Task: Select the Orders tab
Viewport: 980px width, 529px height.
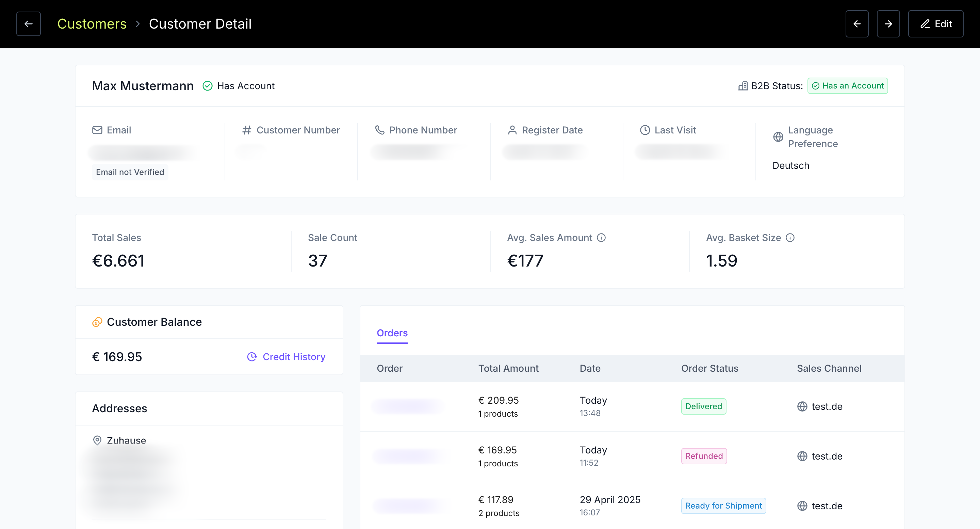Action: pos(392,333)
